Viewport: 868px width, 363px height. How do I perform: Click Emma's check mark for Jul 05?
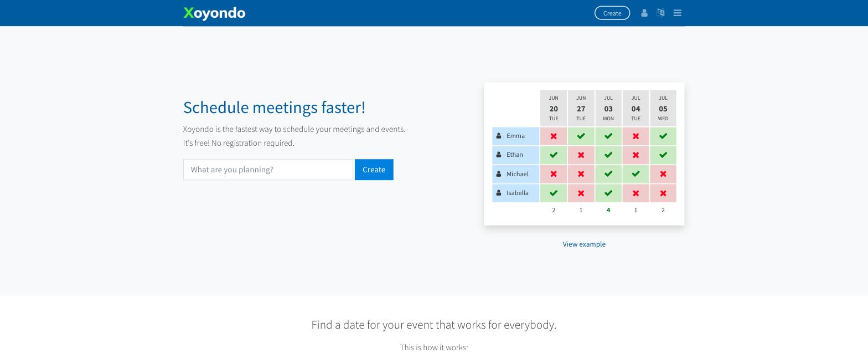(x=663, y=136)
